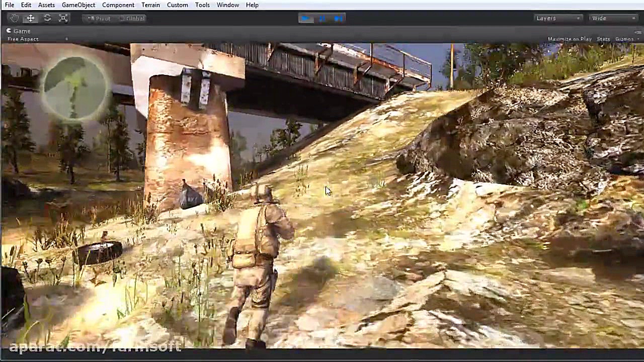Select the Move tool

[31, 18]
